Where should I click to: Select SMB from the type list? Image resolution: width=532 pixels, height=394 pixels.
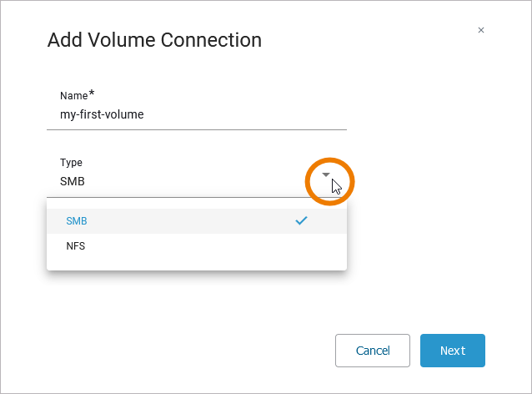pyautogui.click(x=77, y=221)
